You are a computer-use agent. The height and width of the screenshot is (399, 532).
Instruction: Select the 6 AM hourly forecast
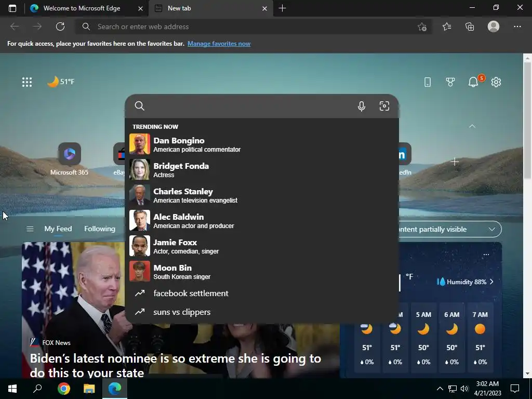pyautogui.click(x=451, y=338)
